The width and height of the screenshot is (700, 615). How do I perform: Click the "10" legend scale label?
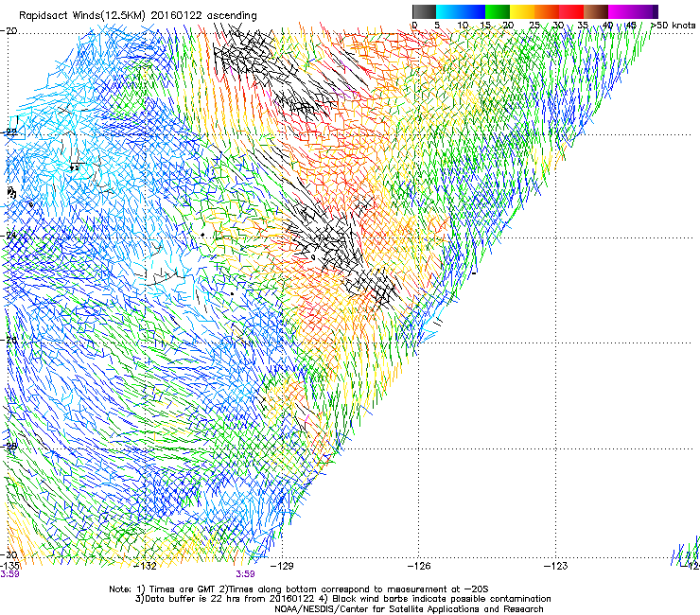click(x=463, y=26)
